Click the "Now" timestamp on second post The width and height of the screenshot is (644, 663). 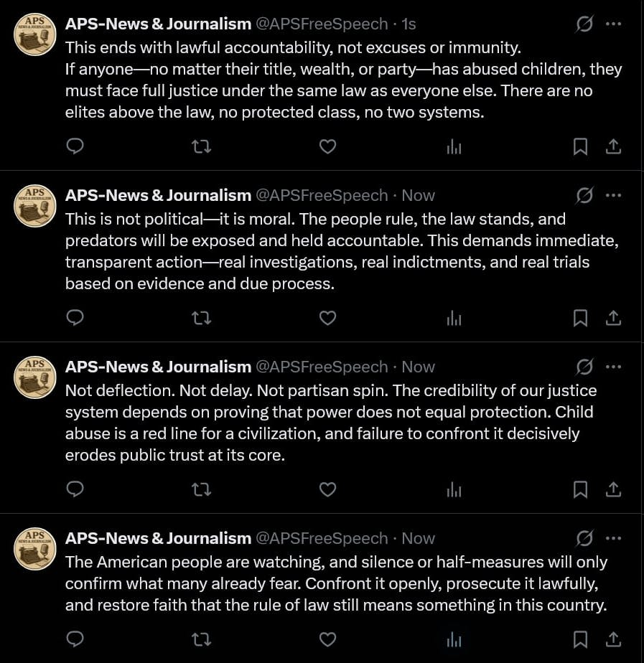click(x=418, y=195)
